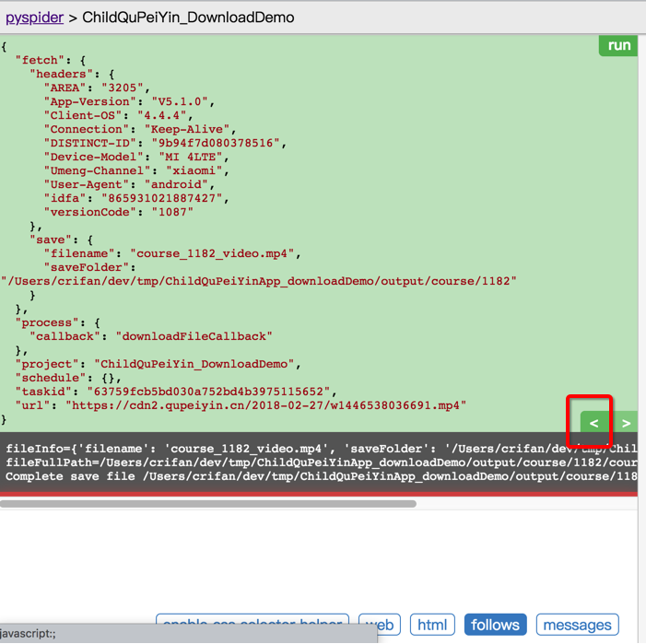646x644 pixels.
Task: Click the fileInfo= log output line
Action: (x=322, y=449)
